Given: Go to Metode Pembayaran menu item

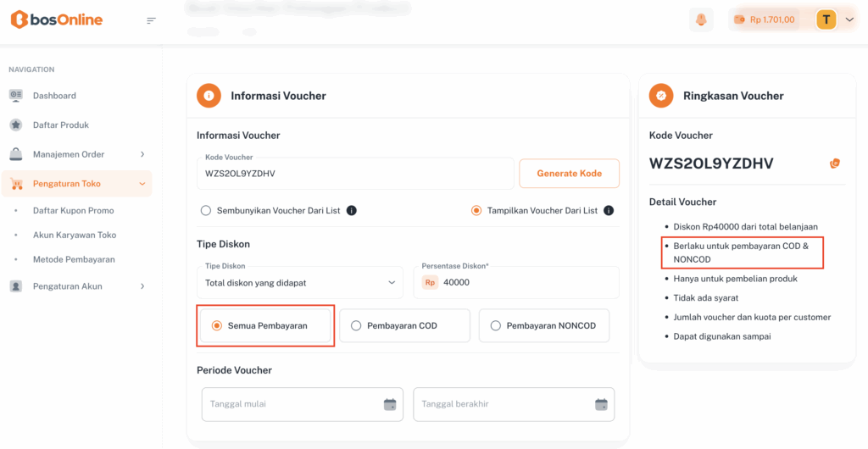Looking at the screenshot, I should coord(74,259).
